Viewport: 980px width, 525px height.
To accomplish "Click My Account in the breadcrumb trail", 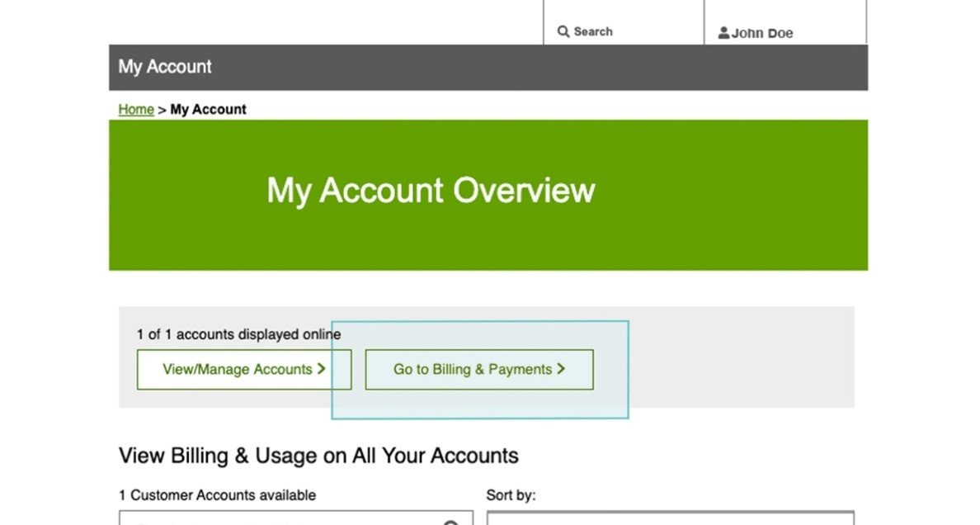I will [208, 109].
